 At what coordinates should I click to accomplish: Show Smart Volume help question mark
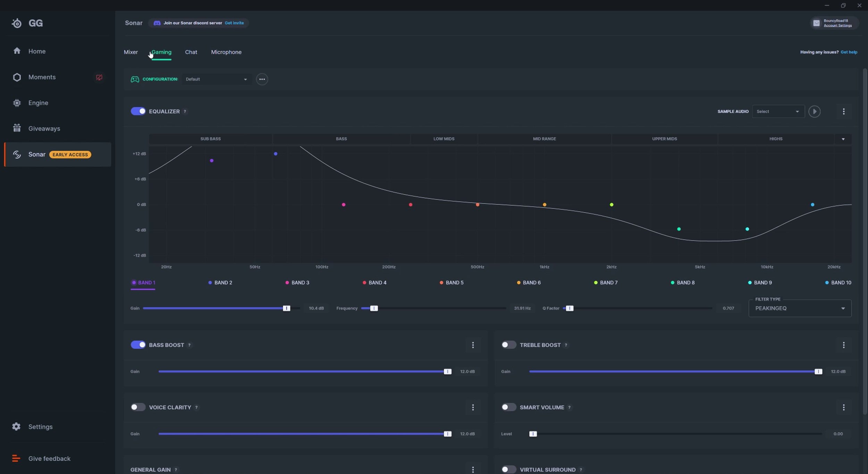[569, 407]
